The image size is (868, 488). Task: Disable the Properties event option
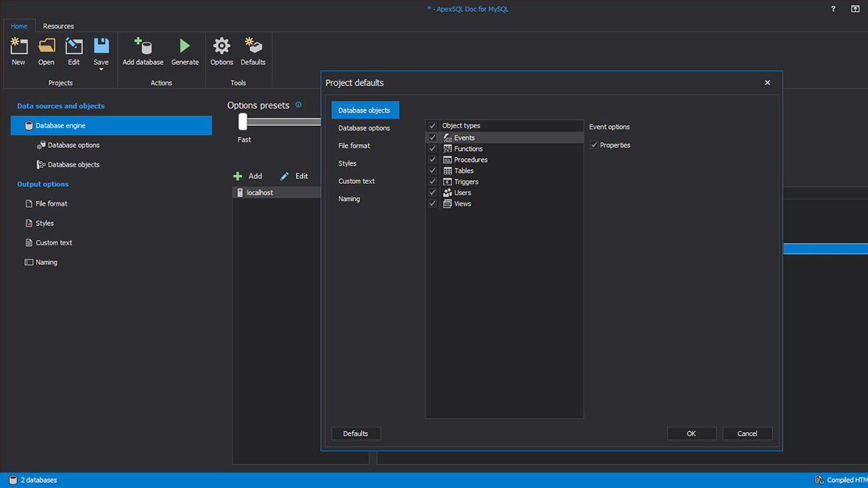click(x=594, y=145)
